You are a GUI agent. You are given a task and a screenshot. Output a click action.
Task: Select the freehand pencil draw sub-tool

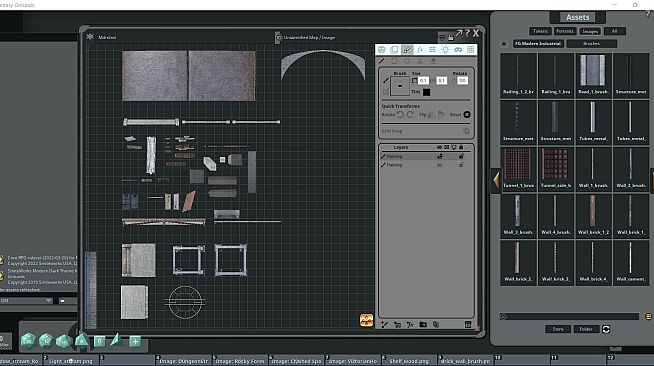[x=382, y=61]
